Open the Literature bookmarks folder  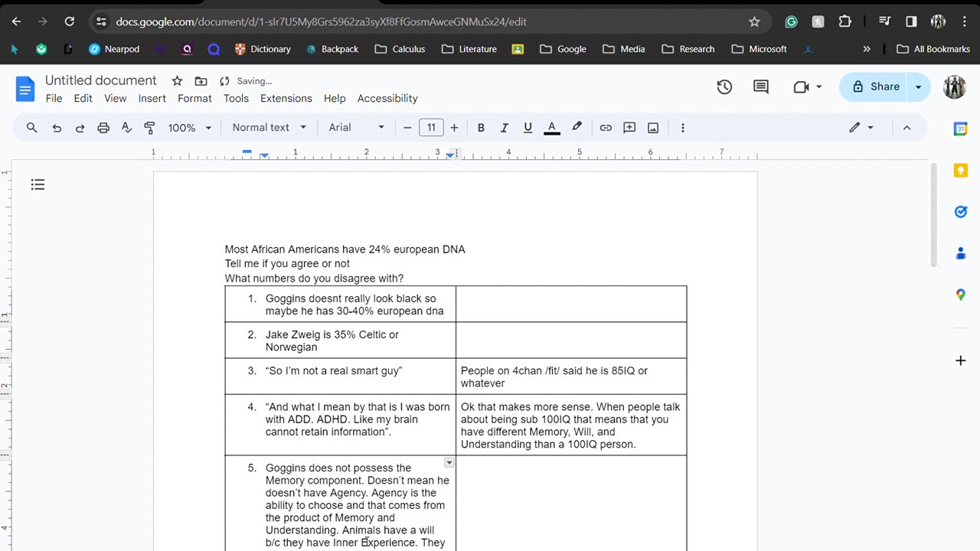tap(469, 49)
